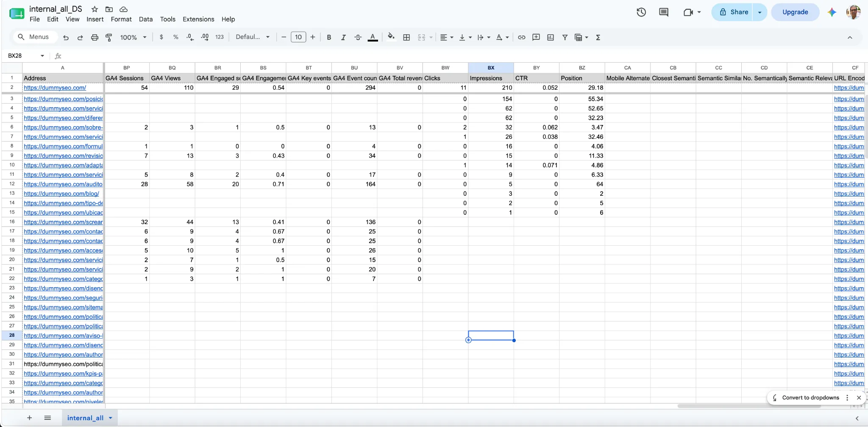The width and height of the screenshot is (868, 427).
Task: Toggle strikethrough formatting
Action: [x=358, y=37]
